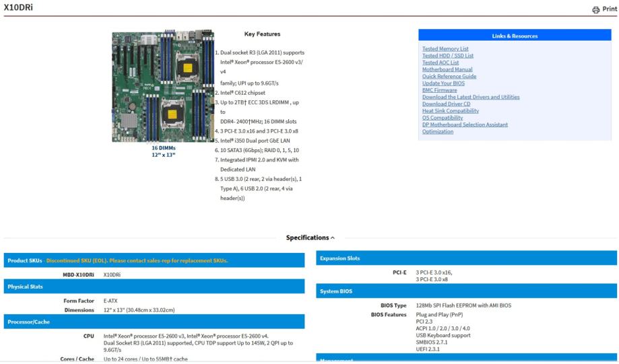
Task: Click the 'Plug and Play (PnP)' BIOS feature
Action: [x=439, y=315]
